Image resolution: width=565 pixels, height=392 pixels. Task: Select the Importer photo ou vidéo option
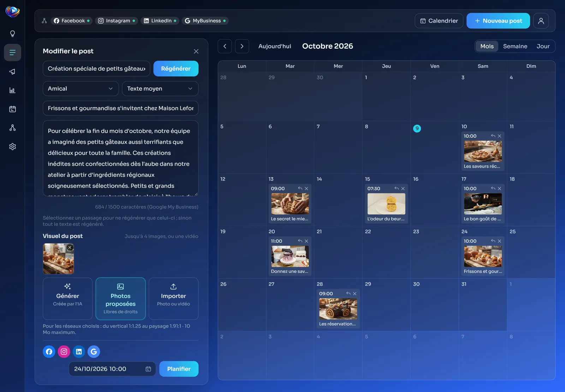click(173, 298)
